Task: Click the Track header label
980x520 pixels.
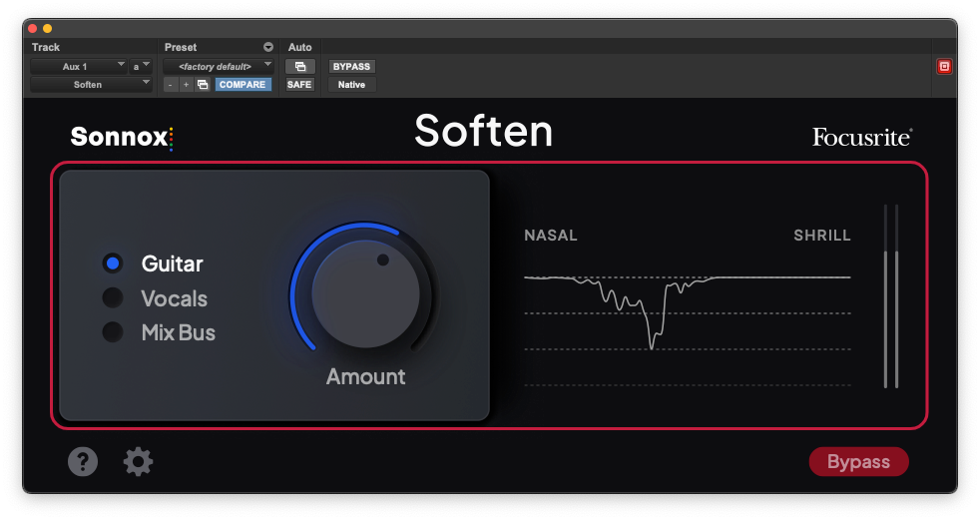Action: [x=46, y=47]
